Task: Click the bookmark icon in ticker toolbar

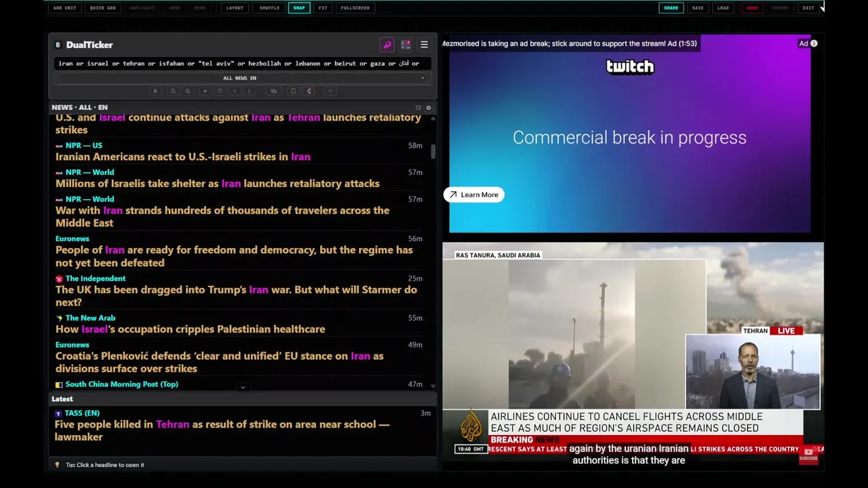Action: [293, 91]
